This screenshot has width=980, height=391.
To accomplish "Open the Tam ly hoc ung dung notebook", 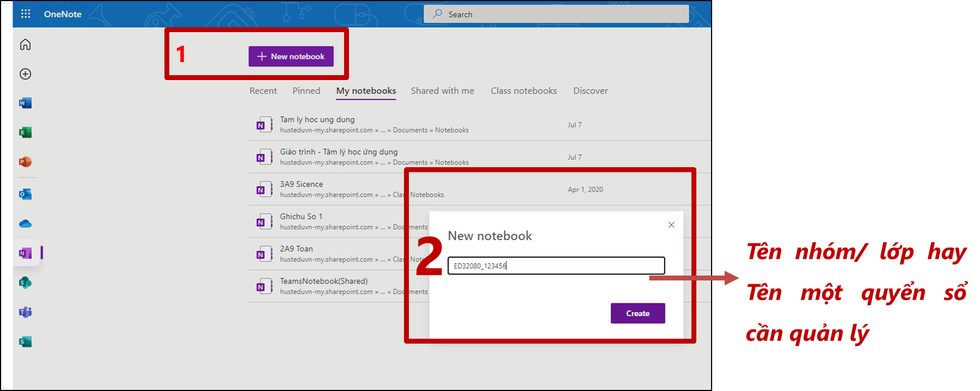I will pos(317,120).
